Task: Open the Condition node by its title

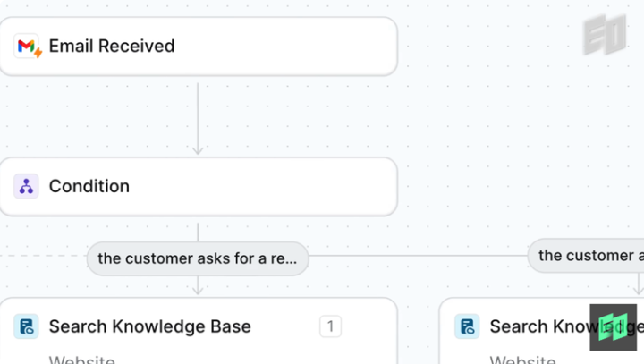Action: 89,186
